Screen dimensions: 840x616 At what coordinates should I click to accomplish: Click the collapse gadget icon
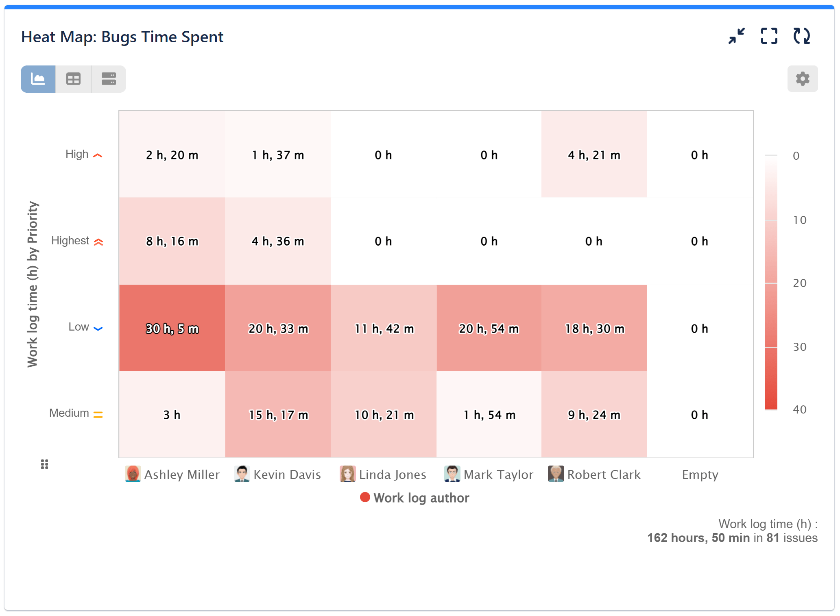(x=736, y=36)
